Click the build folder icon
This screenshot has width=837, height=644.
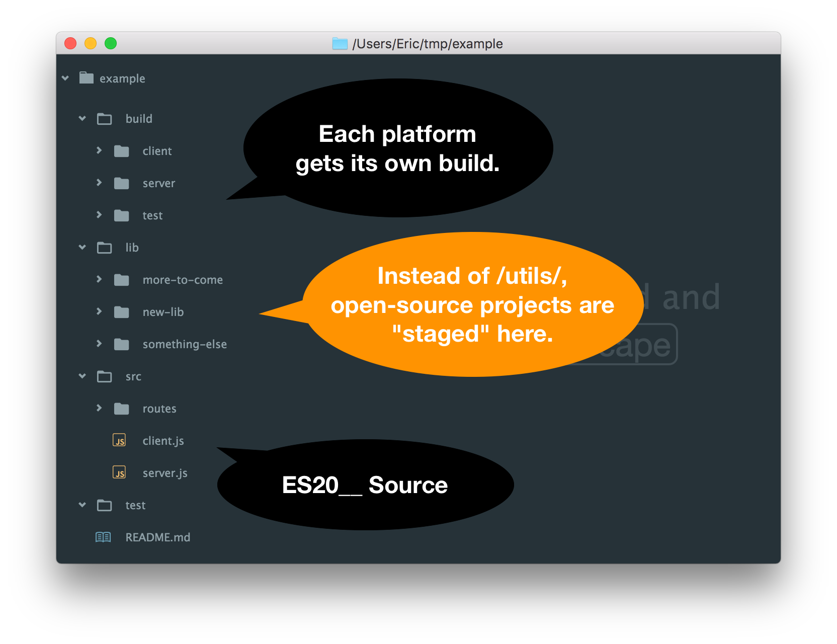pos(105,119)
